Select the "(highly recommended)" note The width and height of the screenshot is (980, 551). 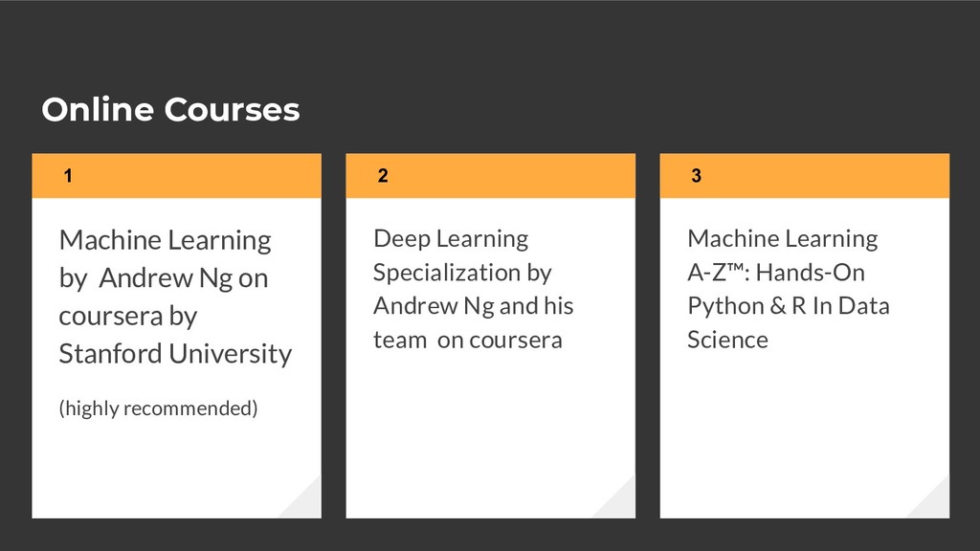click(158, 408)
